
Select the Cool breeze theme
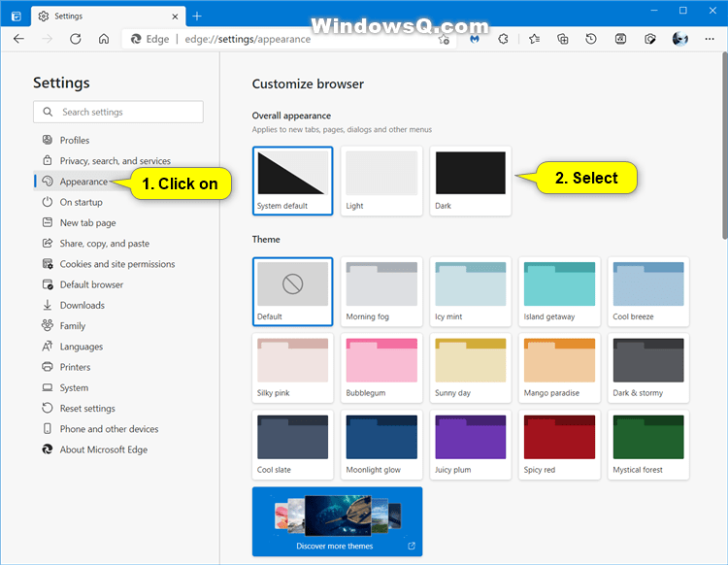point(648,291)
